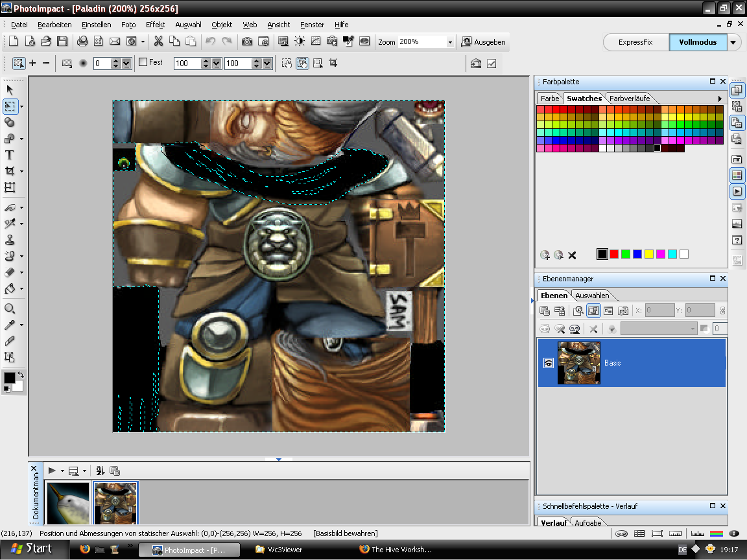Select the Bucket Fill tool
Image resolution: width=747 pixels, height=560 pixels.
(10, 288)
